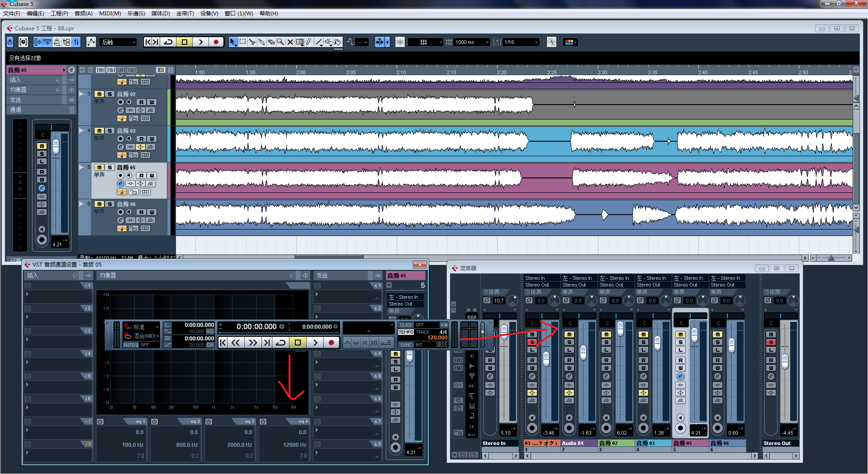Image resolution: width=868 pixels, height=474 pixels.
Task: Enable Read automation on track 音频 05
Action: coord(142,176)
